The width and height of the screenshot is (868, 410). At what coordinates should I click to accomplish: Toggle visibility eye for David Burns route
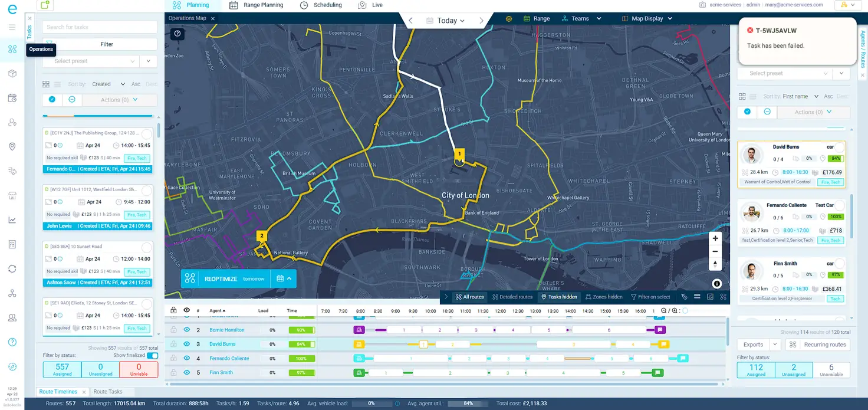click(186, 344)
